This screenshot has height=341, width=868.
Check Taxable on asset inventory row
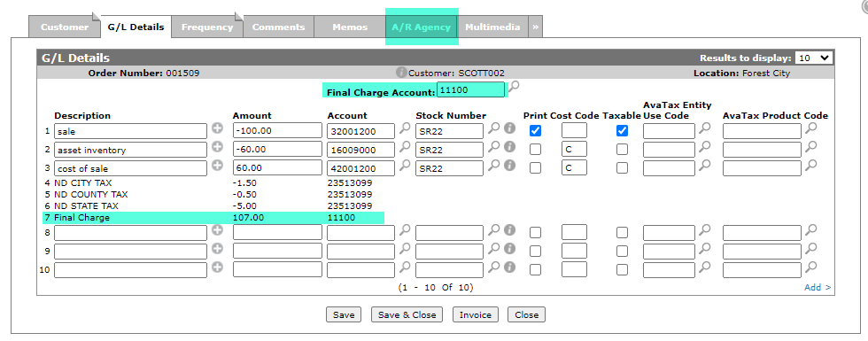[x=622, y=150]
